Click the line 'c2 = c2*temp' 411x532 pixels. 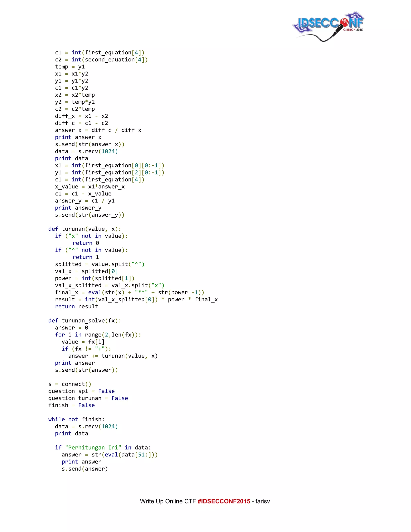[75, 109]
